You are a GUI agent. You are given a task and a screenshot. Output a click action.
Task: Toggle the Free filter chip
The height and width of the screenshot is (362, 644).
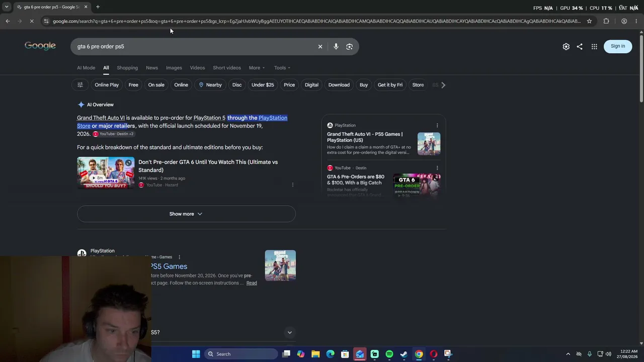(133, 85)
